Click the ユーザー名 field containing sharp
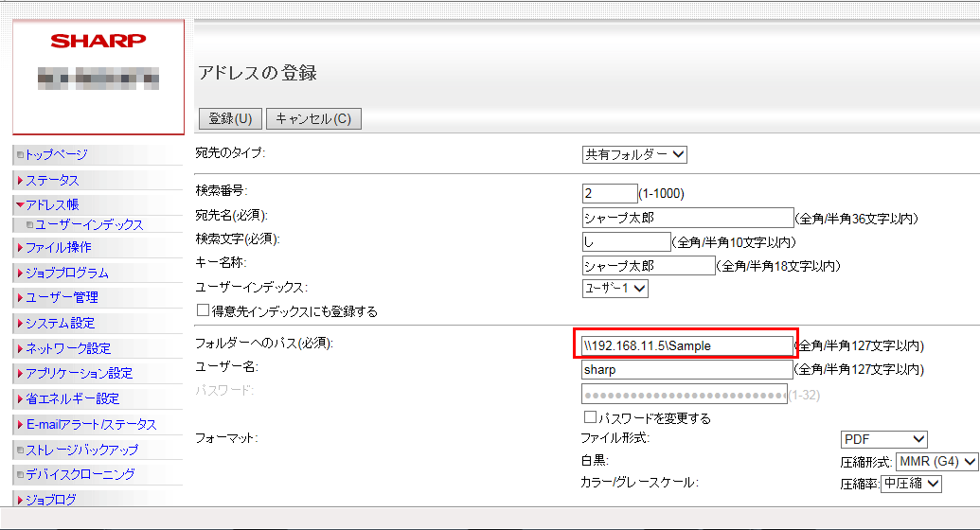Viewport: 980px width, 530px height. [686, 369]
